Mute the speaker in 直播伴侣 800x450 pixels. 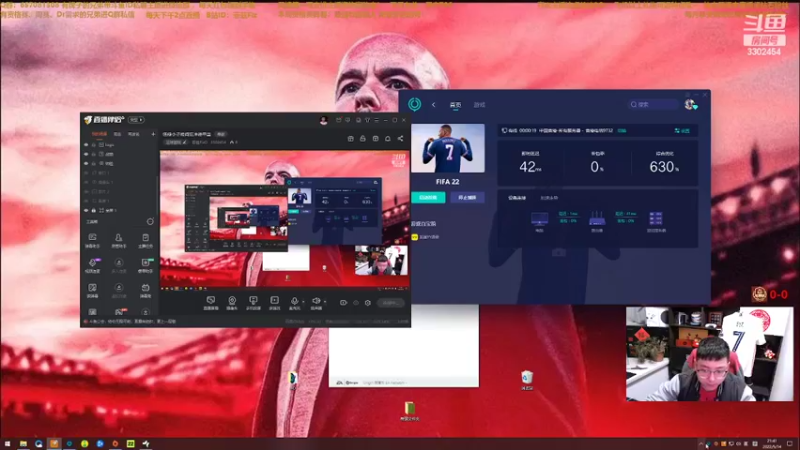(x=316, y=303)
